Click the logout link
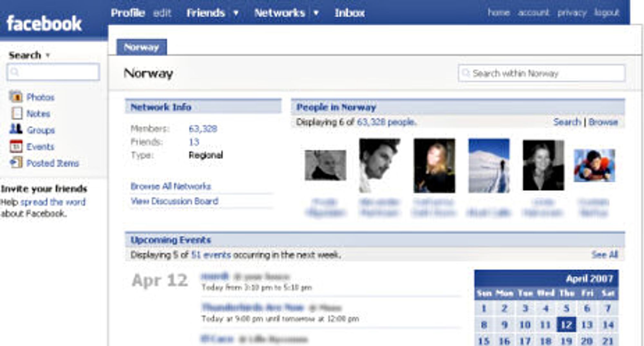 pyautogui.click(x=607, y=13)
